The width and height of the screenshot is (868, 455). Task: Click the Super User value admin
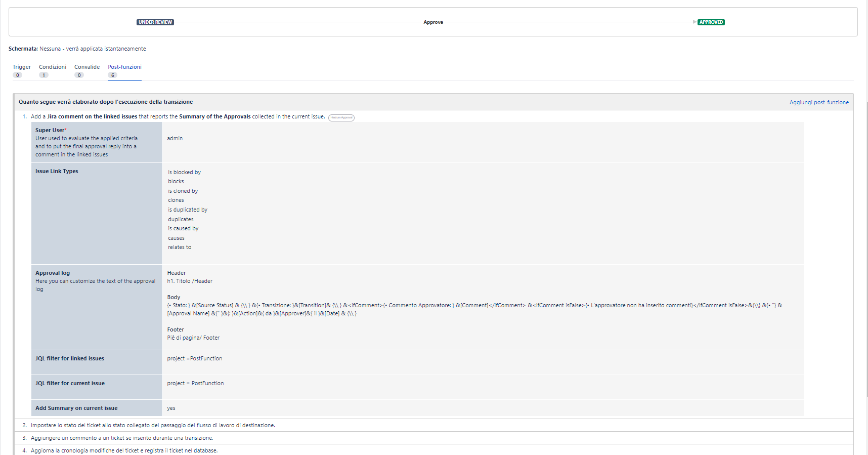pos(175,138)
